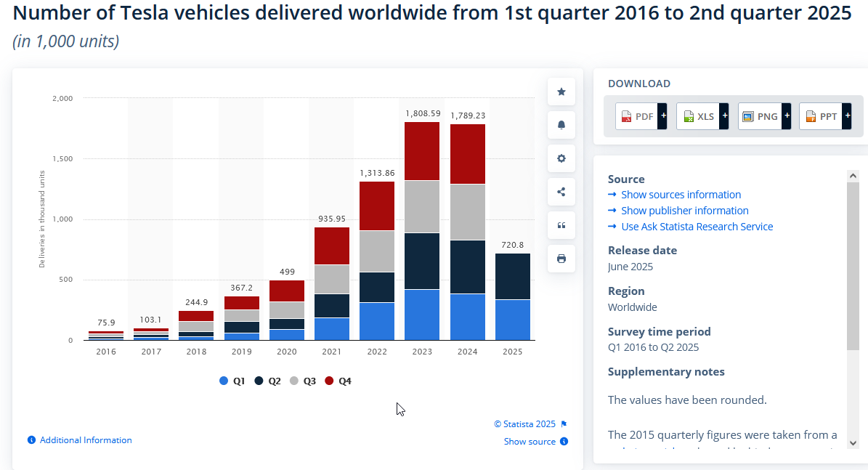Expand the PPT download plus button
Viewport: 868px width, 470px height.
846,116
